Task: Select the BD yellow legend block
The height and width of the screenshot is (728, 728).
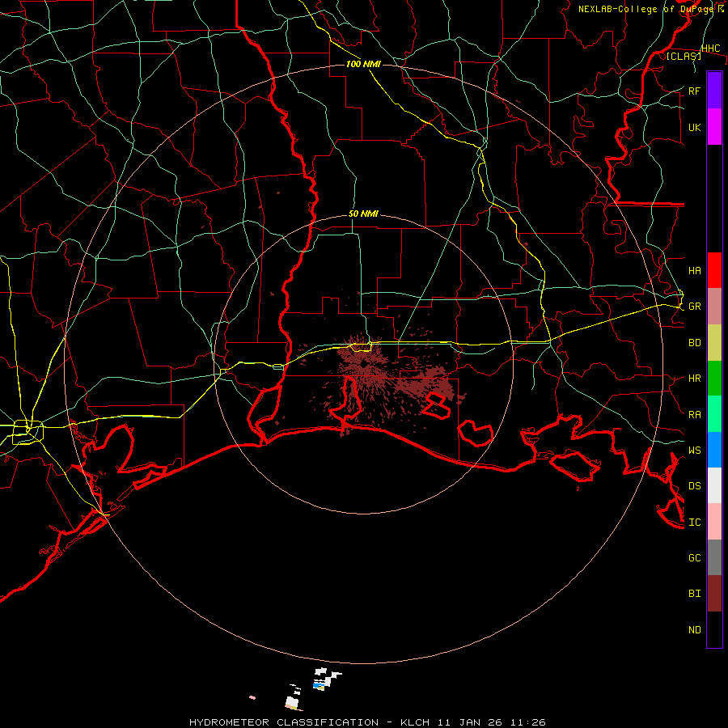Action: coord(714,343)
